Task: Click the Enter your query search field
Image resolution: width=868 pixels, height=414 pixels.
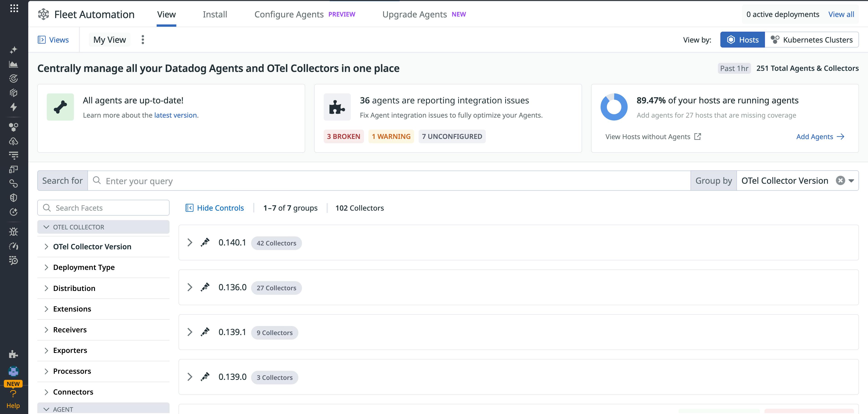Action: click(387, 181)
